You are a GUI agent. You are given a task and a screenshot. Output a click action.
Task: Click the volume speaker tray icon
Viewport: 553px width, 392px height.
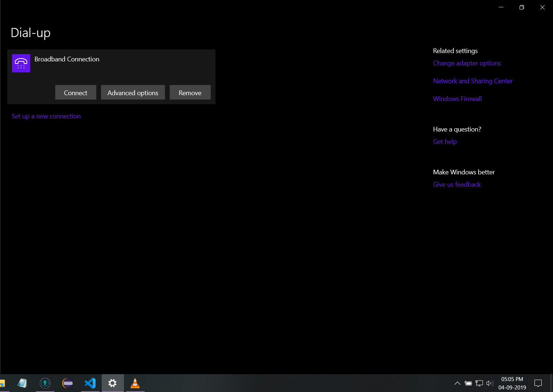tap(490, 383)
